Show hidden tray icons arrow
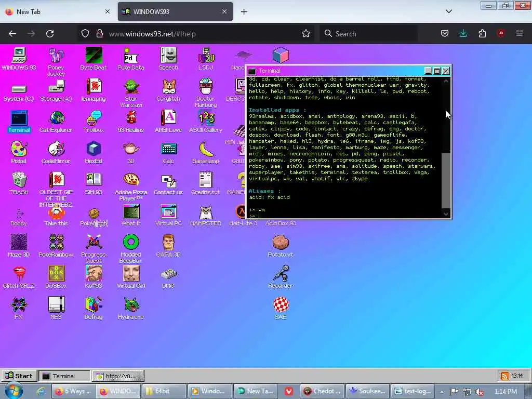Screen dimensions: 532x399 click(x=442, y=392)
